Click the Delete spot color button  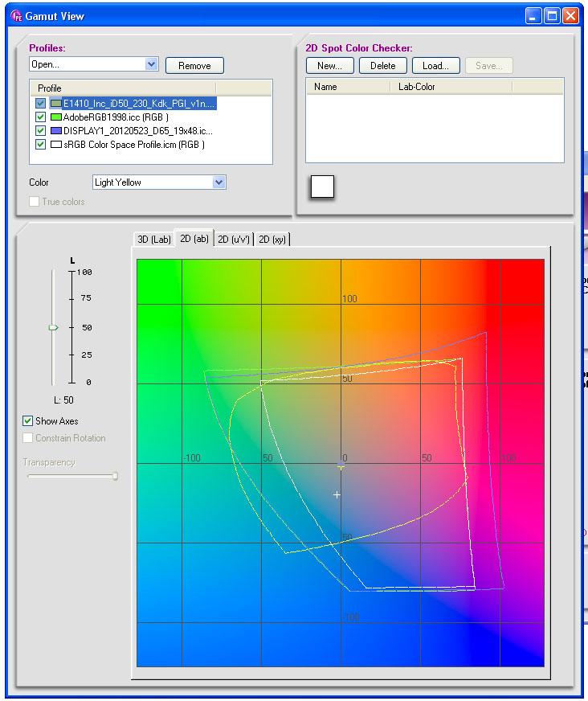point(383,66)
